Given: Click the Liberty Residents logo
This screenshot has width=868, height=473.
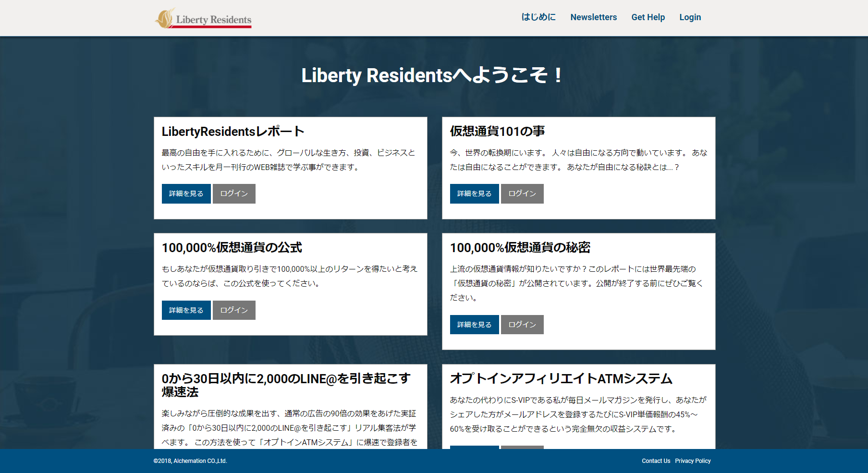Looking at the screenshot, I should (x=203, y=18).
